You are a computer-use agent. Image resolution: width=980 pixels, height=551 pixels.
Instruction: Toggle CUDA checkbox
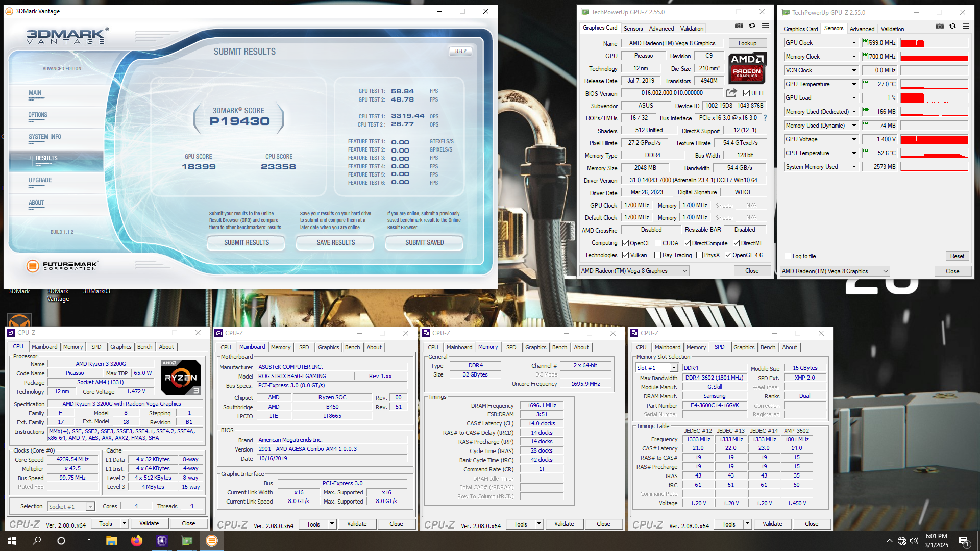coord(658,243)
